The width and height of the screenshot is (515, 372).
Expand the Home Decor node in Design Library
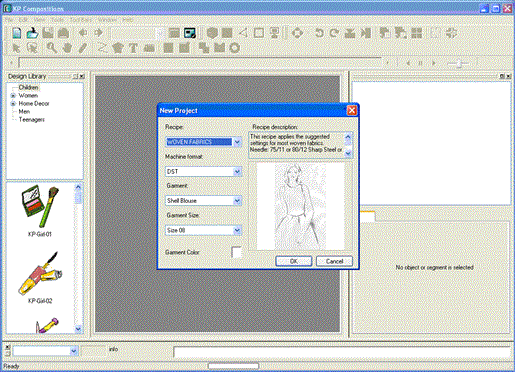click(13, 104)
